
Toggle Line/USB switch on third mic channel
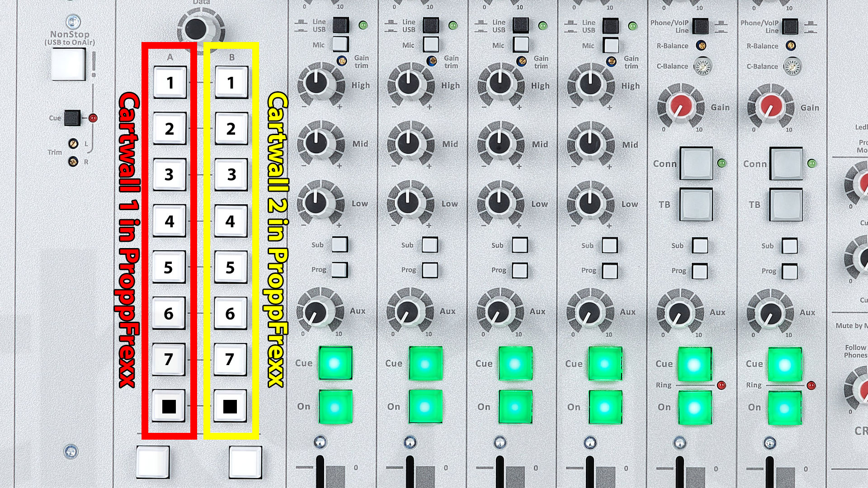[x=521, y=25]
